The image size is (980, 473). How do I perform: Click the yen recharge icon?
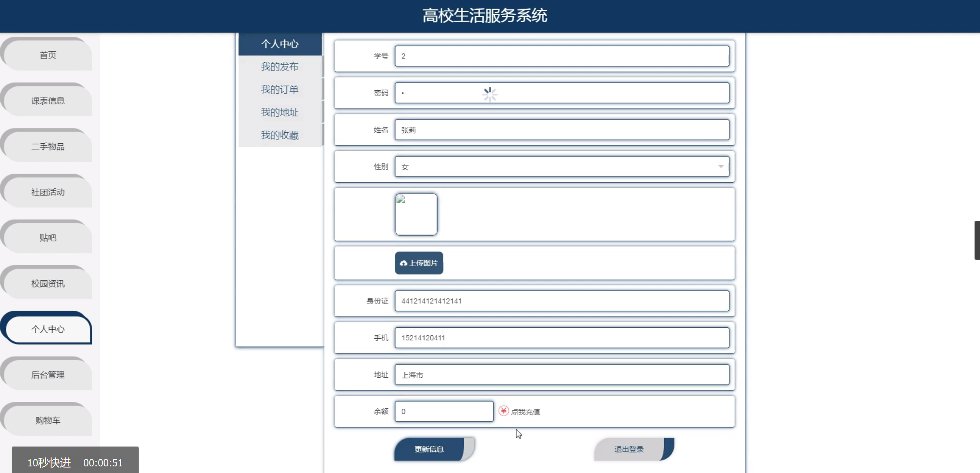click(503, 411)
